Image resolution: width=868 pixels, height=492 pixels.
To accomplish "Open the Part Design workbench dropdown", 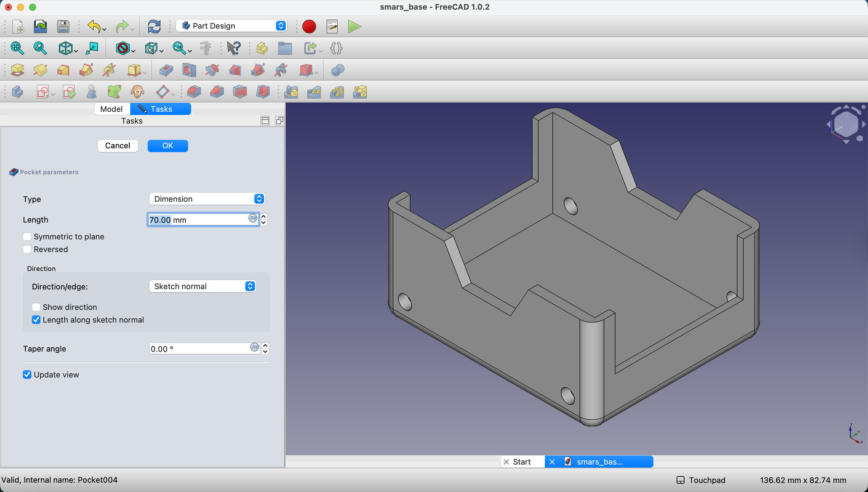I will pos(231,26).
